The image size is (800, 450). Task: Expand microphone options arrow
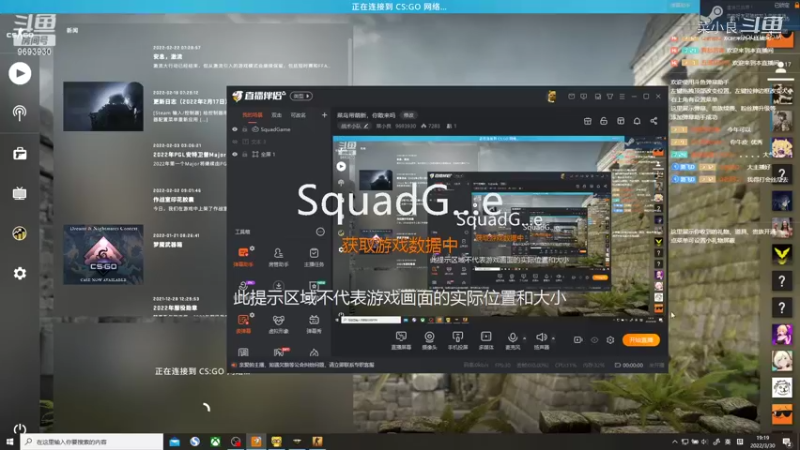coord(524,338)
